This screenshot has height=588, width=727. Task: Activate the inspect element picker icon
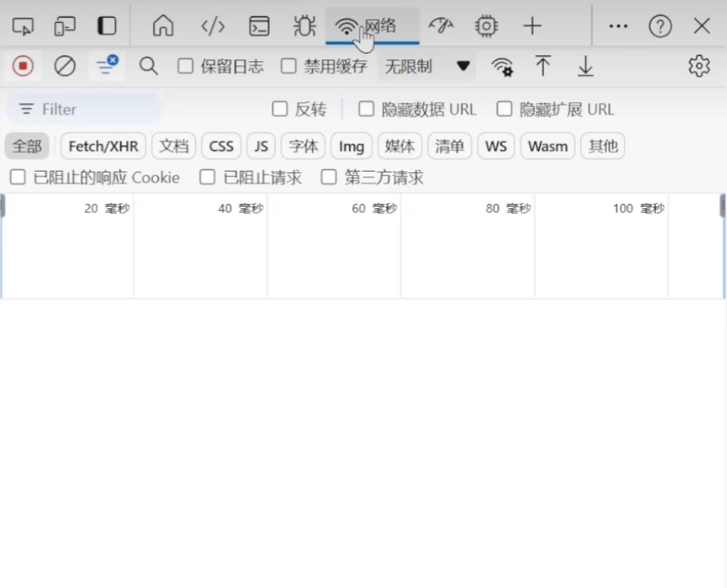(x=23, y=26)
